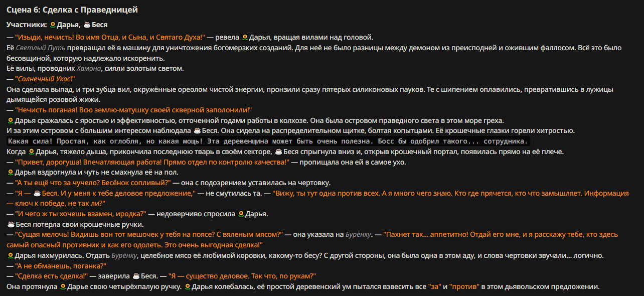Viewport: 644px width, 296px height.
Task: Click coffee cup emoji before "Беся потёрла"
Action: tap(10, 224)
